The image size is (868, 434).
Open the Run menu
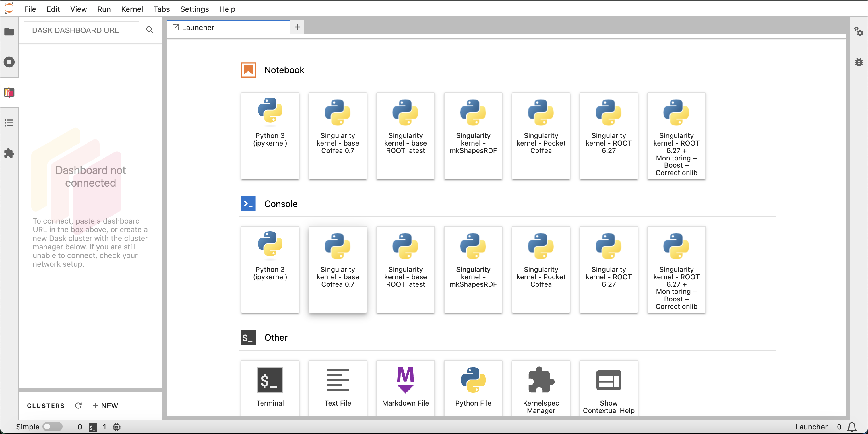[x=104, y=9]
